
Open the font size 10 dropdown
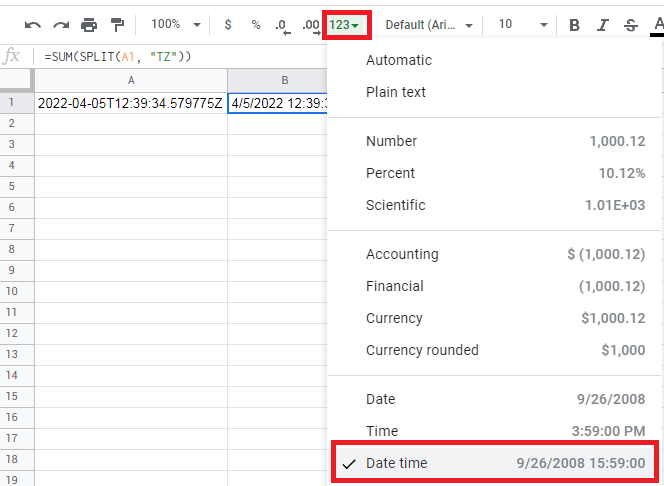click(523, 25)
